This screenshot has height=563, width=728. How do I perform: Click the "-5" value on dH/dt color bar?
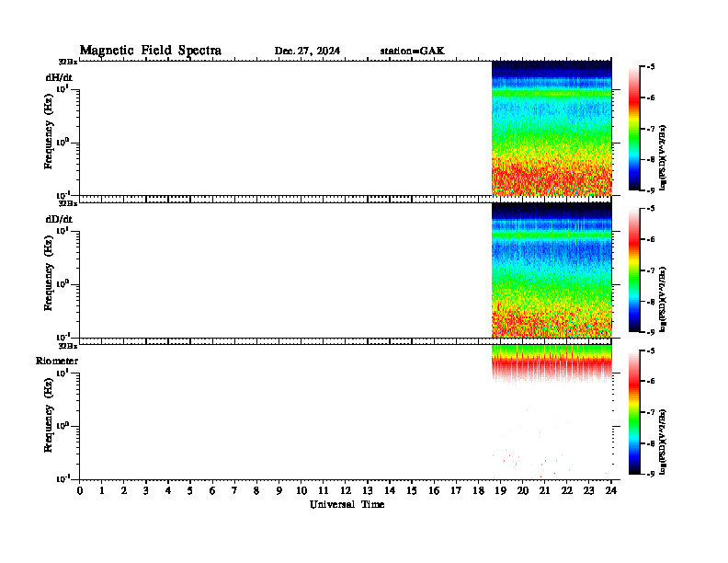651,67
